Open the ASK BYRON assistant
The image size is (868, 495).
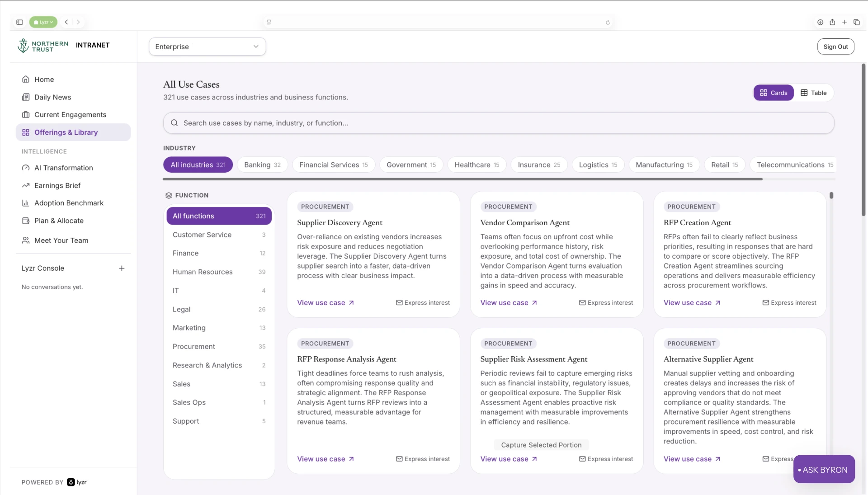click(x=824, y=469)
